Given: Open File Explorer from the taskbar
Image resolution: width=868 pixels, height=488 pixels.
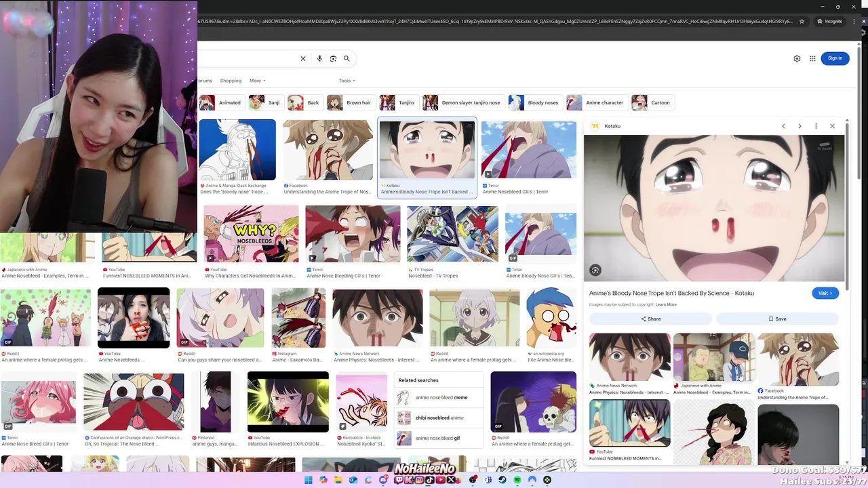Looking at the screenshot, I should (338, 480).
